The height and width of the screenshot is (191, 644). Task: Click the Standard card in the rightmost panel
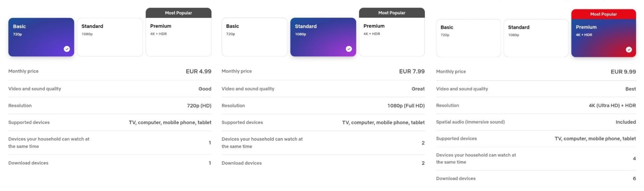click(x=536, y=38)
